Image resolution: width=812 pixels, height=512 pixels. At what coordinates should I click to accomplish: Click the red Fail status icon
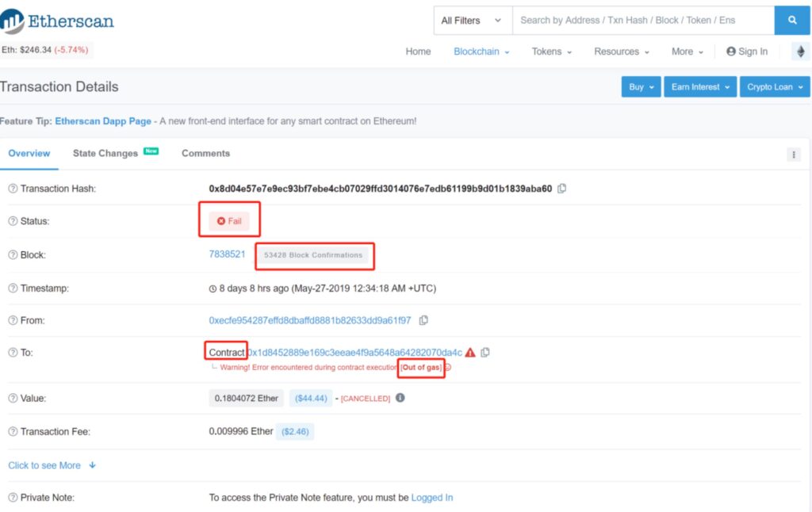(221, 221)
